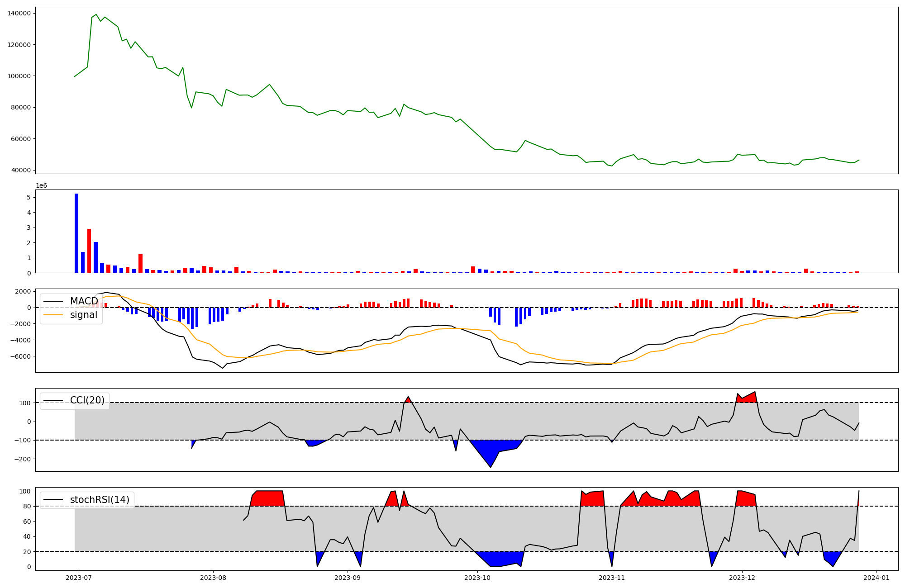Click the 2023-10 date tick label
This screenshot has height=588, width=905.
tap(477, 578)
